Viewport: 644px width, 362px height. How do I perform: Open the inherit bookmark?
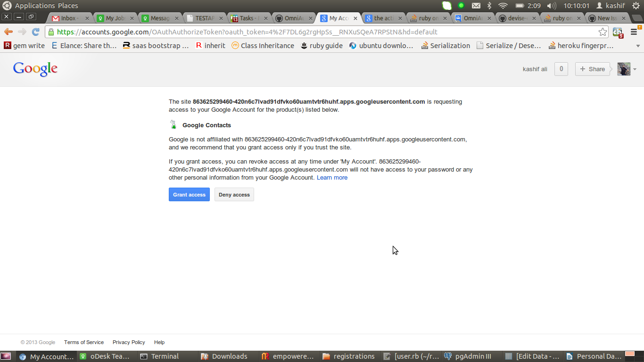click(x=210, y=46)
